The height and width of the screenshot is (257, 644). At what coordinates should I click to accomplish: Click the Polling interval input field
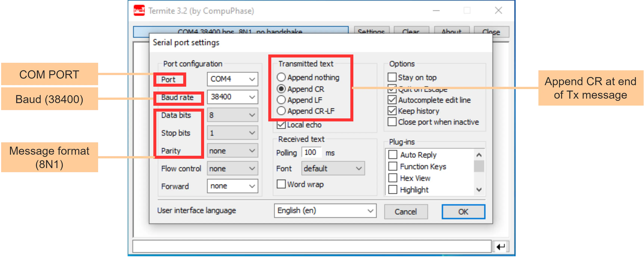(x=312, y=152)
